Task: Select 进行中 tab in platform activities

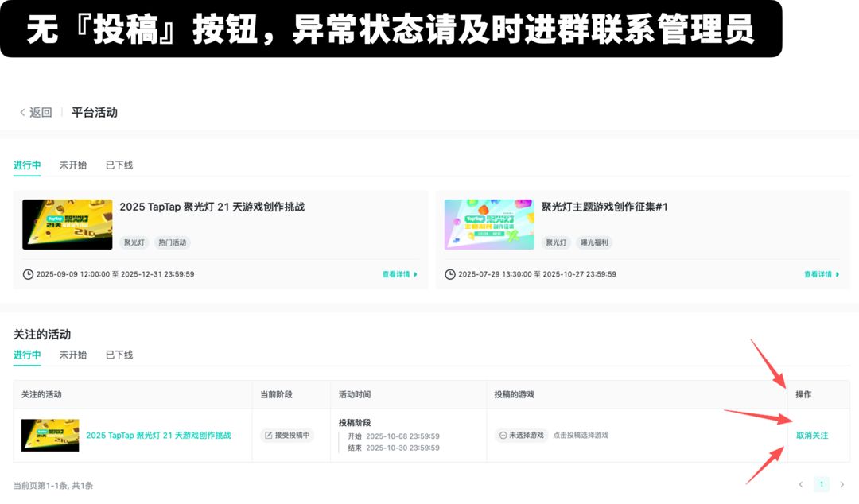Action: pos(27,165)
